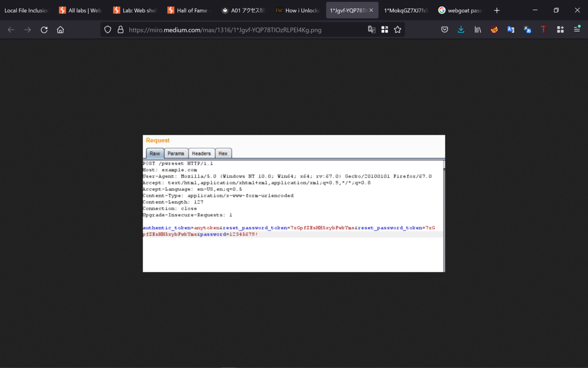
Task: Click the translate page icon in the address bar
Action: (x=372, y=30)
